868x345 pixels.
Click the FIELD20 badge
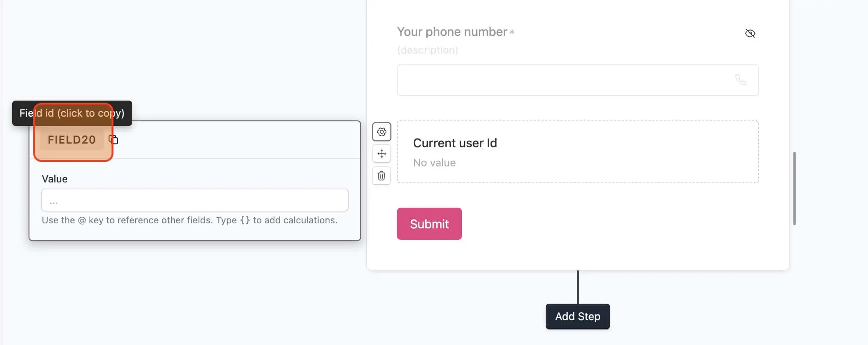pos(72,140)
